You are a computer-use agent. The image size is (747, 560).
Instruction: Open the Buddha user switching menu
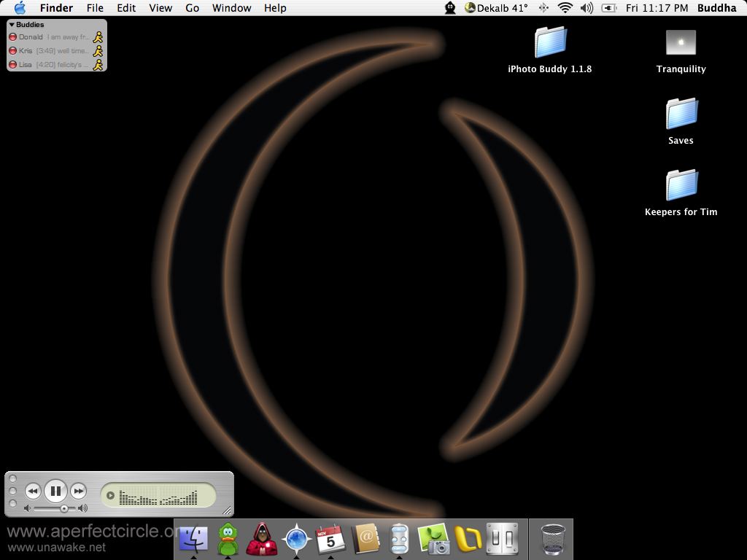pyautogui.click(x=716, y=8)
